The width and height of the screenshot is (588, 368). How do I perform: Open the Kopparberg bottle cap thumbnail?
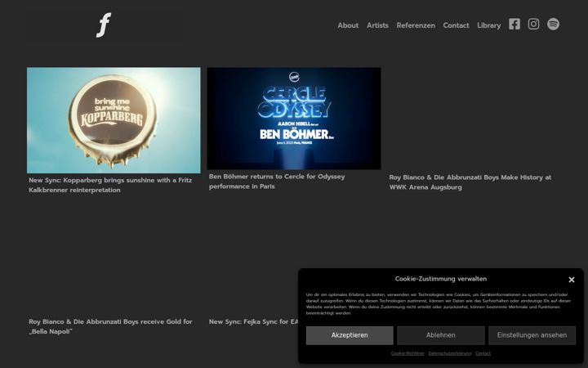114,120
